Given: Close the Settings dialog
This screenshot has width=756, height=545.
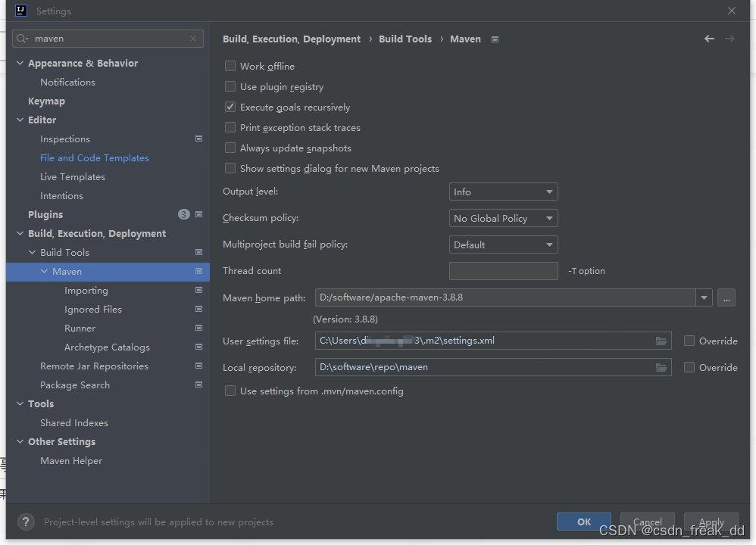Looking at the screenshot, I should pos(732,11).
